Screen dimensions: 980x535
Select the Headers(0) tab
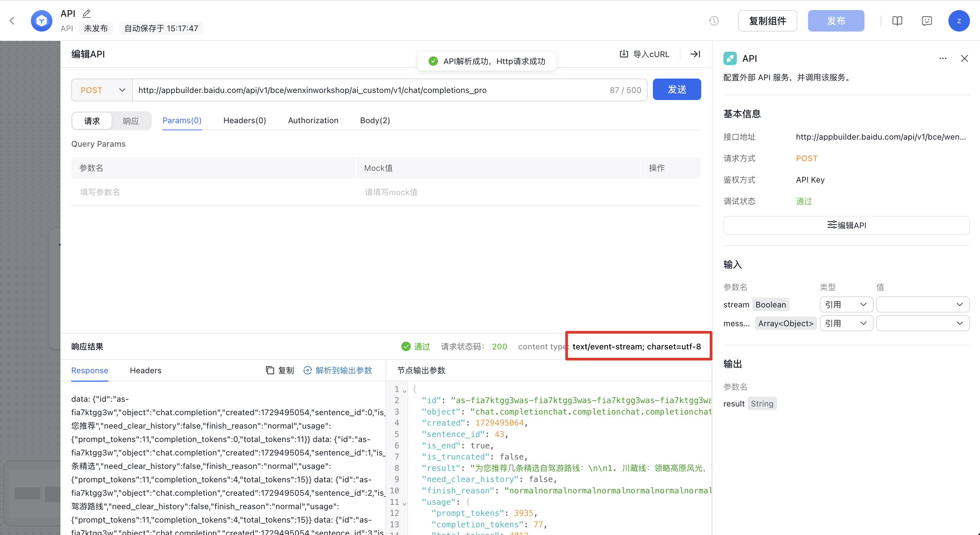tap(244, 120)
